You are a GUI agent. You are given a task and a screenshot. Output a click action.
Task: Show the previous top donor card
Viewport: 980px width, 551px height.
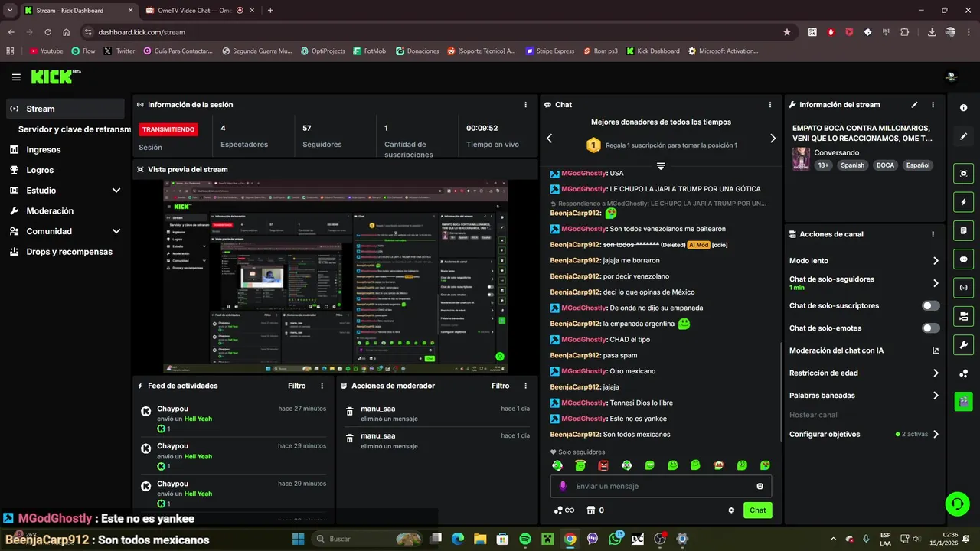coord(549,139)
